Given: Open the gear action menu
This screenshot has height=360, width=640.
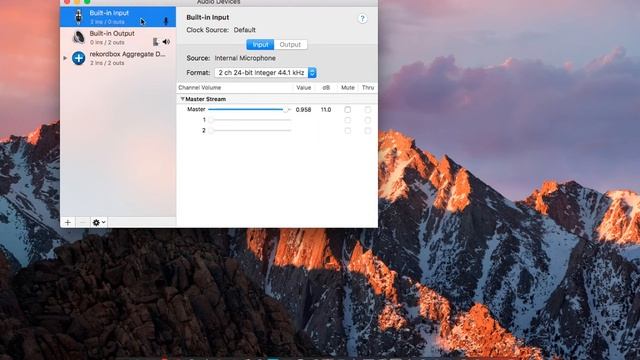Looking at the screenshot, I should coord(99,222).
